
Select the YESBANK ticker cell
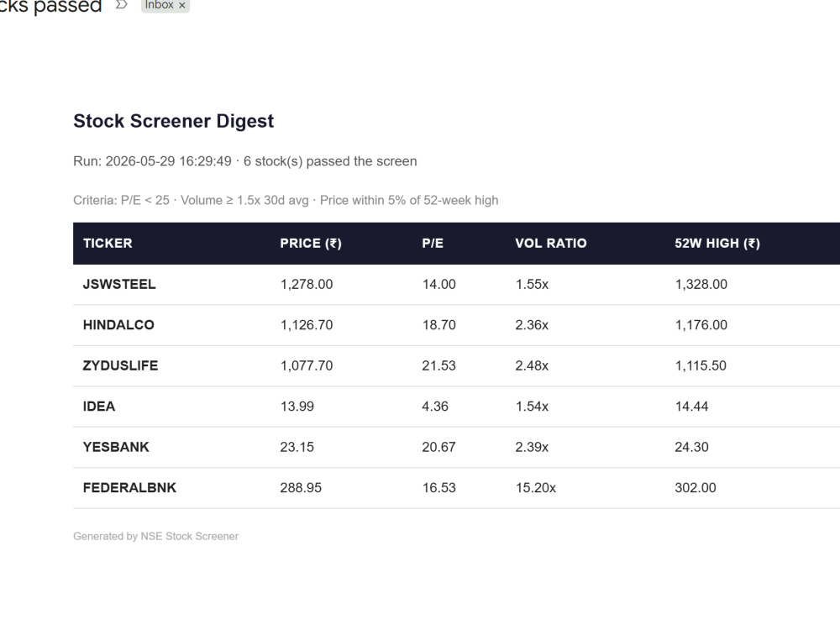116,448
